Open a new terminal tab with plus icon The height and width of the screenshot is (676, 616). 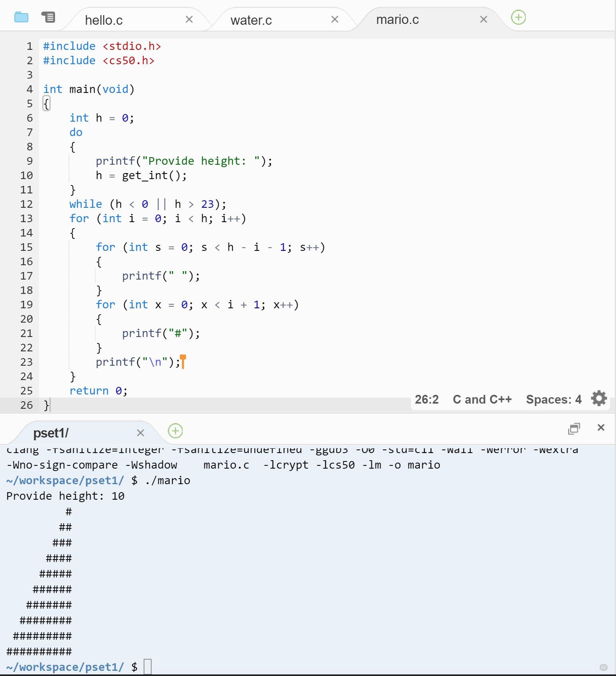[176, 431]
